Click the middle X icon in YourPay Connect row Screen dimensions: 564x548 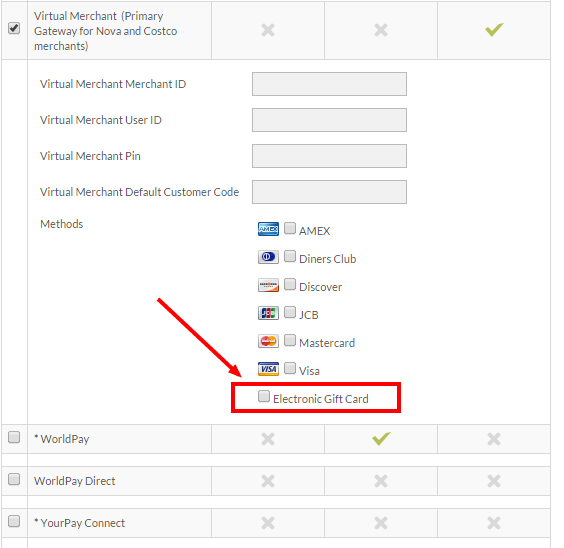[x=381, y=523]
